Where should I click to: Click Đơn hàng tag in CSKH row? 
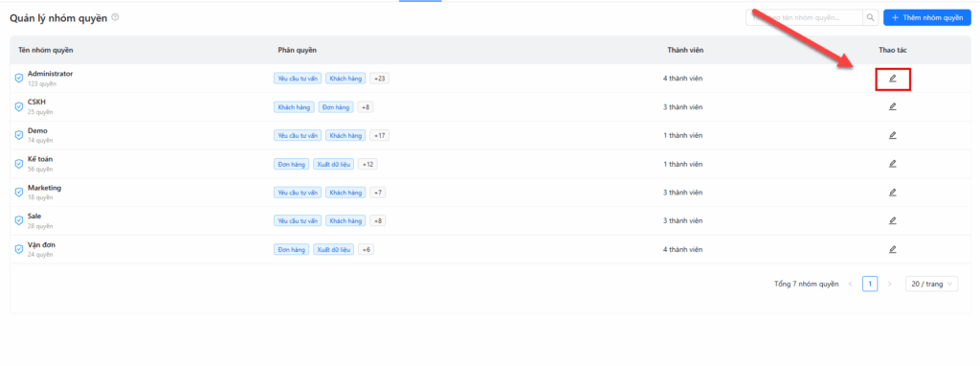336,107
